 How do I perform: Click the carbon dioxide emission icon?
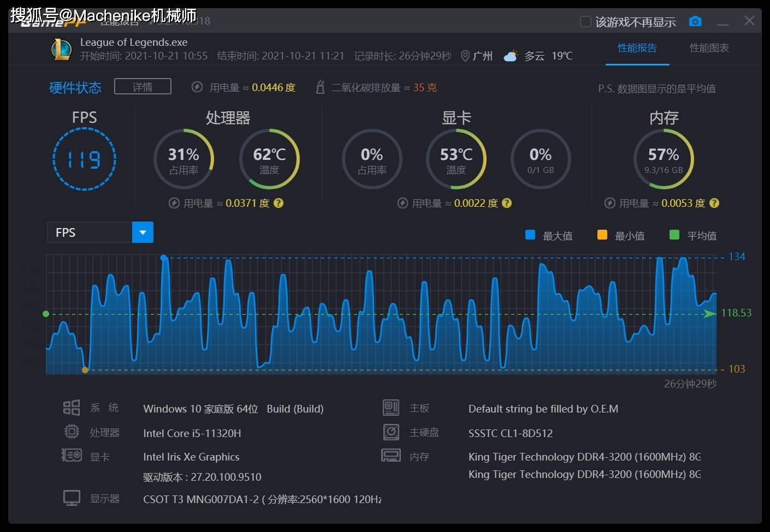pyautogui.click(x=321, y=87)
